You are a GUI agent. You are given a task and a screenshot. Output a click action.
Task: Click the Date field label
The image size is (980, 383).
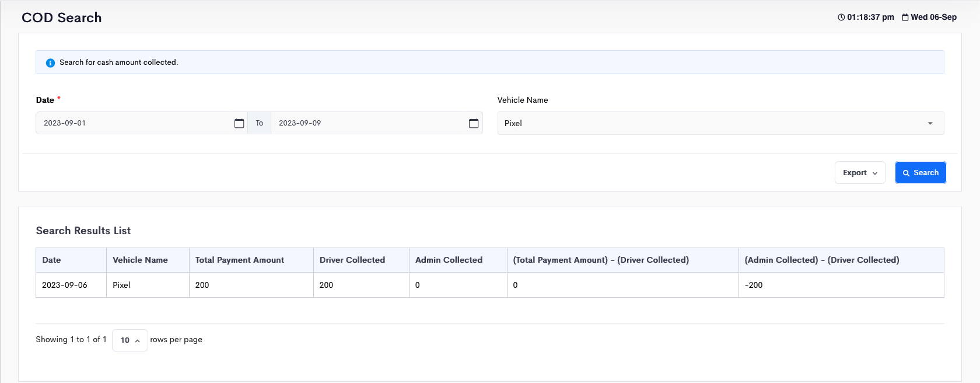[x=45, y=100]
